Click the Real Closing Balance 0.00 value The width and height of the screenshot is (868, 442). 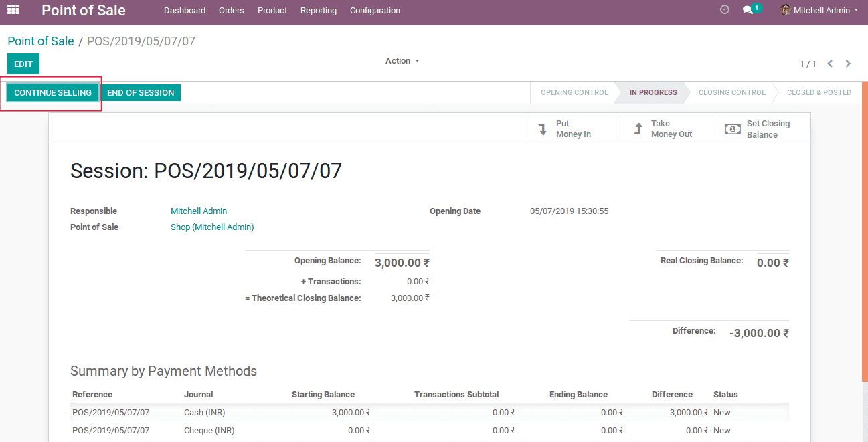773,263
